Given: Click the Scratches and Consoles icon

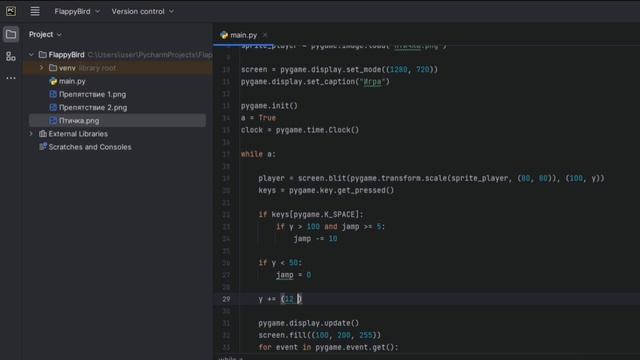Looking at the screenshot, I should click(42, 147).
